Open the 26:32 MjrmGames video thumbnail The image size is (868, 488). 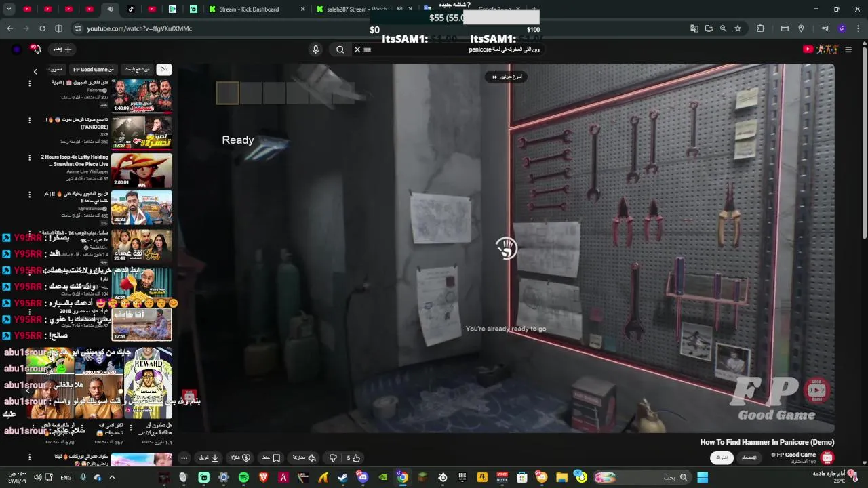pyautogui.click(x=141, y=207)
